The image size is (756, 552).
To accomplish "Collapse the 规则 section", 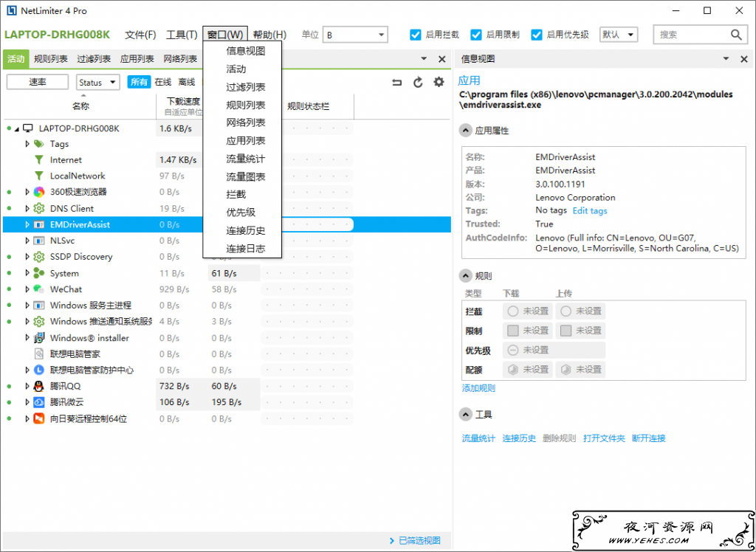I will click(x=465, y=276).
